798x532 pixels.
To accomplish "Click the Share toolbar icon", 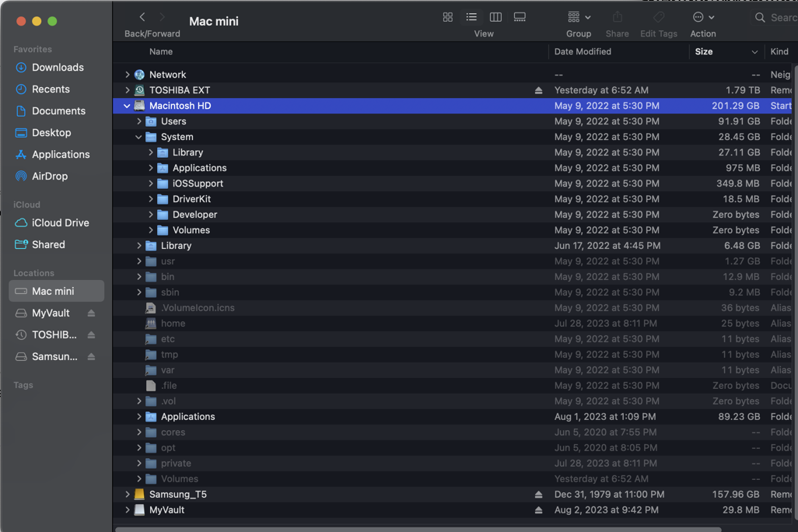I will [x=618, y=17].
